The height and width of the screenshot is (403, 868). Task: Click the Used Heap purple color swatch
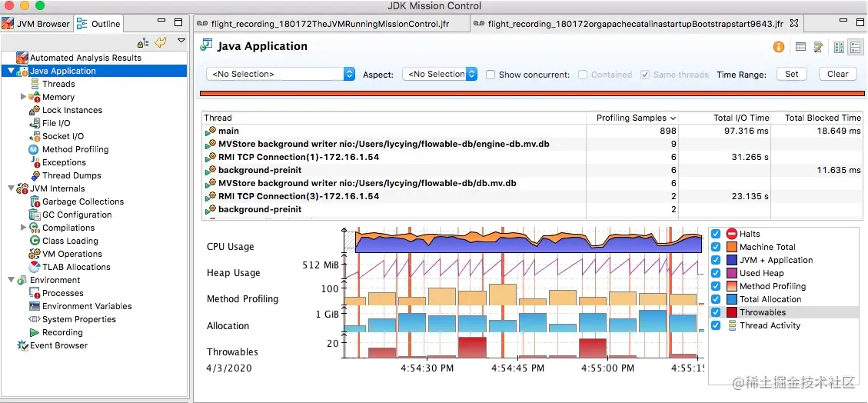[x=732, y=273]
